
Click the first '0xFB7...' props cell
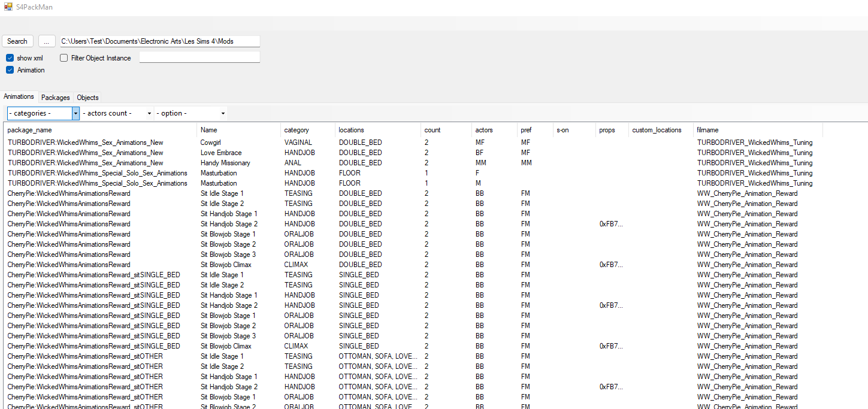pyautogui.click(x=611, y=224)
